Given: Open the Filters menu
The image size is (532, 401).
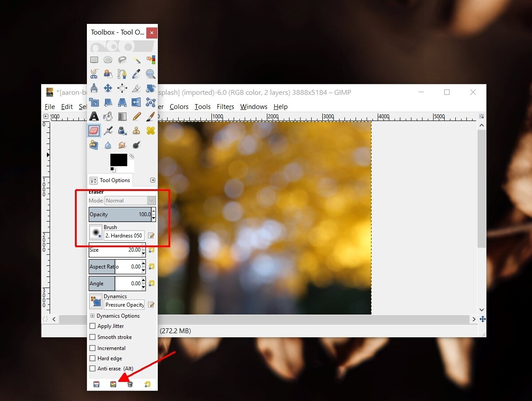Looking at the screenshot, I should coord(225,106).
